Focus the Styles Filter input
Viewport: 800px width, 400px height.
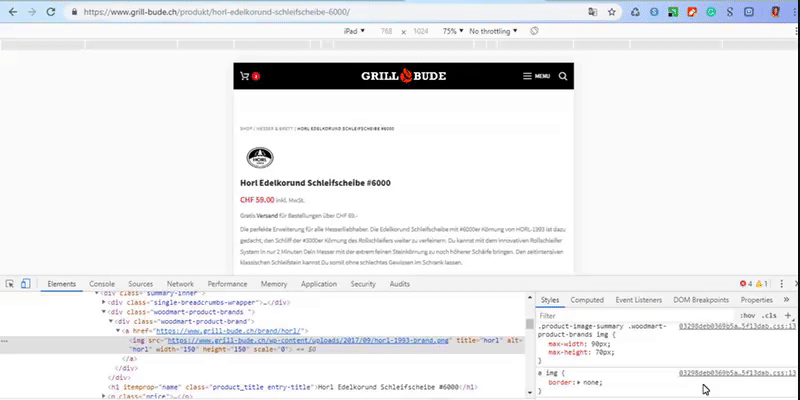(635, 316)
